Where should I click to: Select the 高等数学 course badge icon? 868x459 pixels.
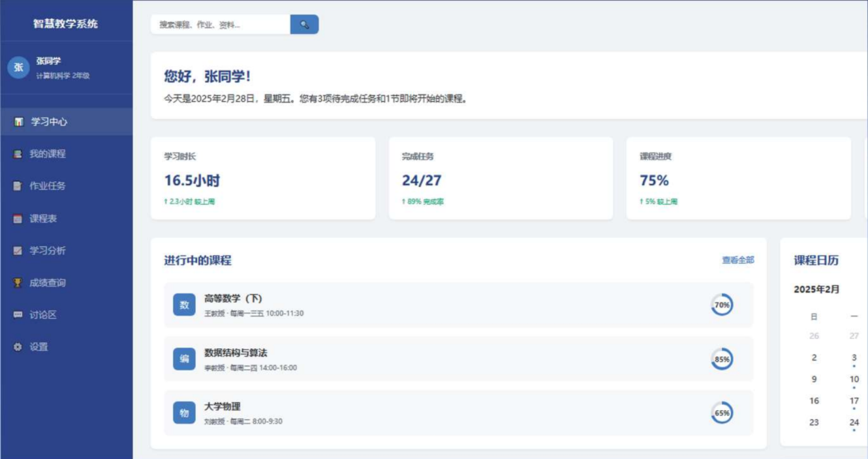(x=184, y=305)
